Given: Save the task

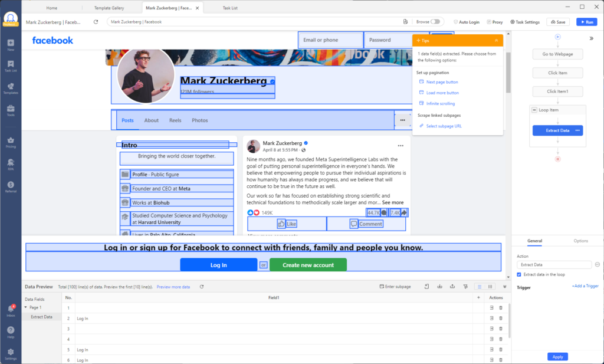Looking at the screenshot, I should tap(558, 22).
